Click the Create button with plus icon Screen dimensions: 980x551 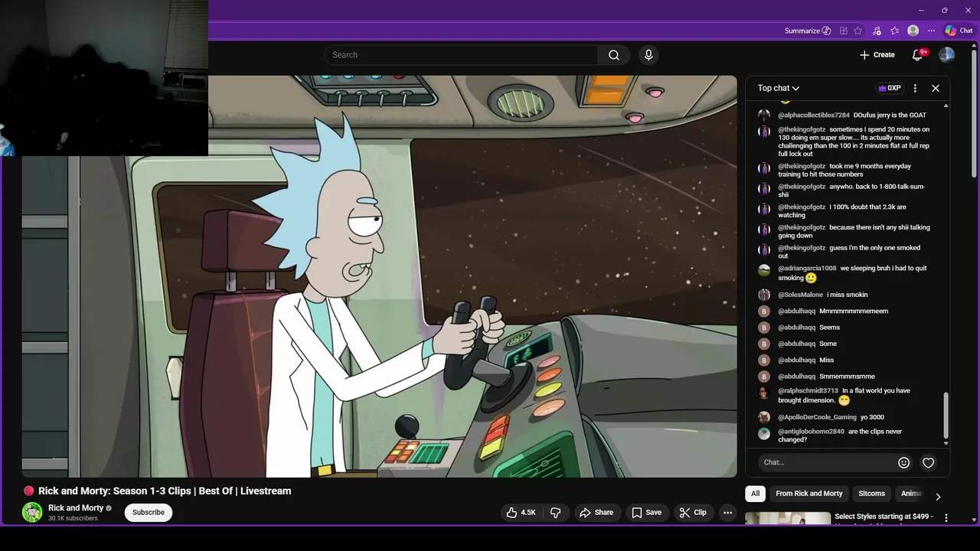click(877, 55)
